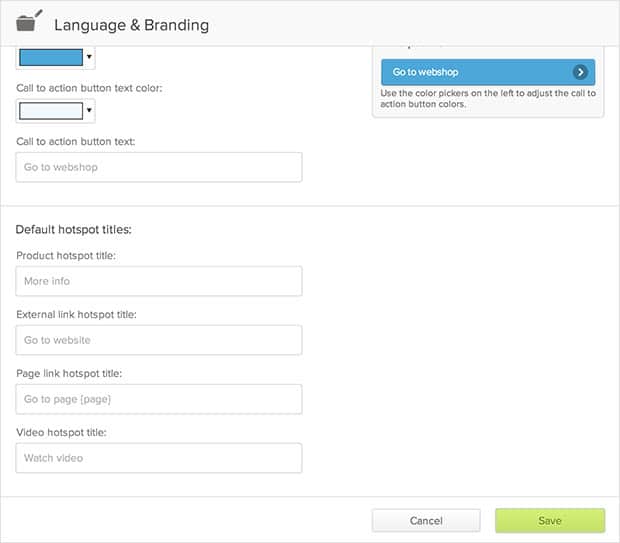Click the 'Product hotspot title' label
The image size is (620, 543).
66,256
